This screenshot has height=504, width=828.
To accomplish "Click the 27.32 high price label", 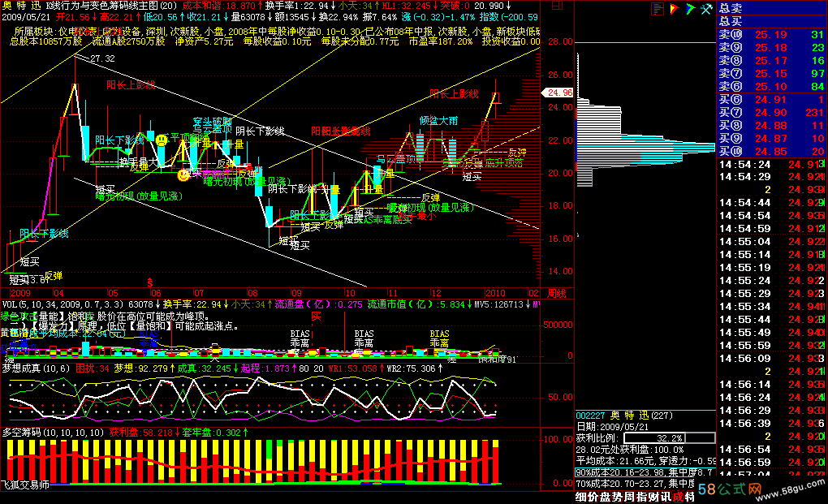I will click(x=102, y=58).
